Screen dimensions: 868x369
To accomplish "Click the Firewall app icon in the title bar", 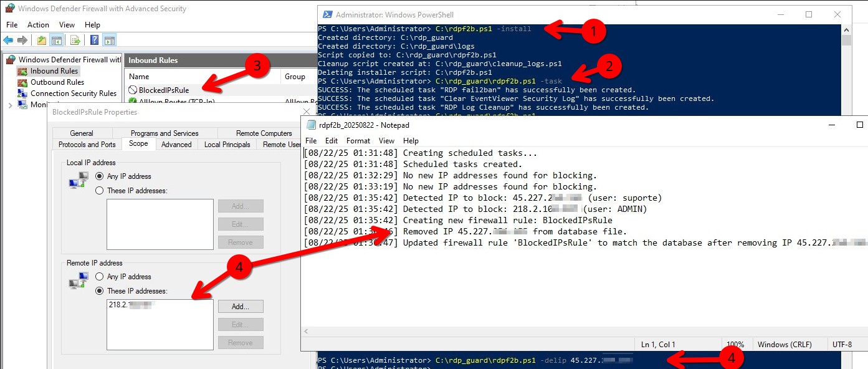I will (9, 9).
